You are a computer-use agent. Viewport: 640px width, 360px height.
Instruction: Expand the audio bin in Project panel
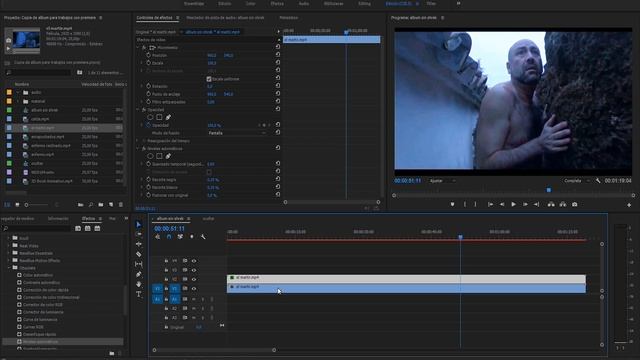[18, 93]
